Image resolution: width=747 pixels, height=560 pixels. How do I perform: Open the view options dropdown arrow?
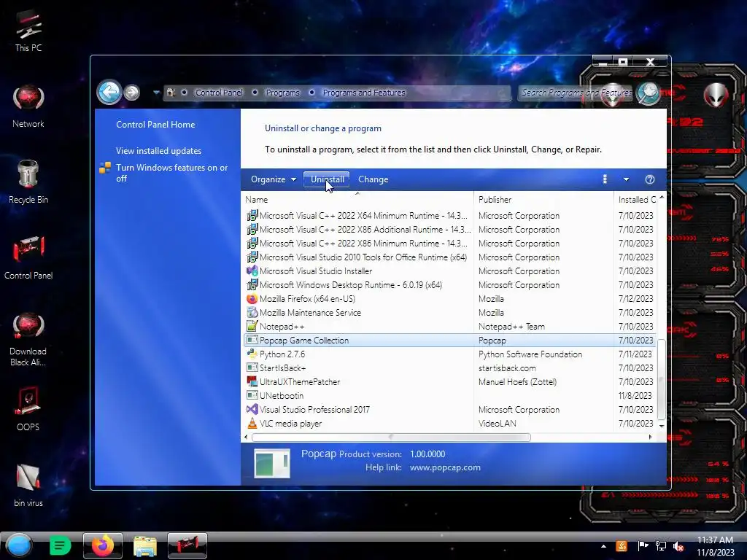coord(626,179)
